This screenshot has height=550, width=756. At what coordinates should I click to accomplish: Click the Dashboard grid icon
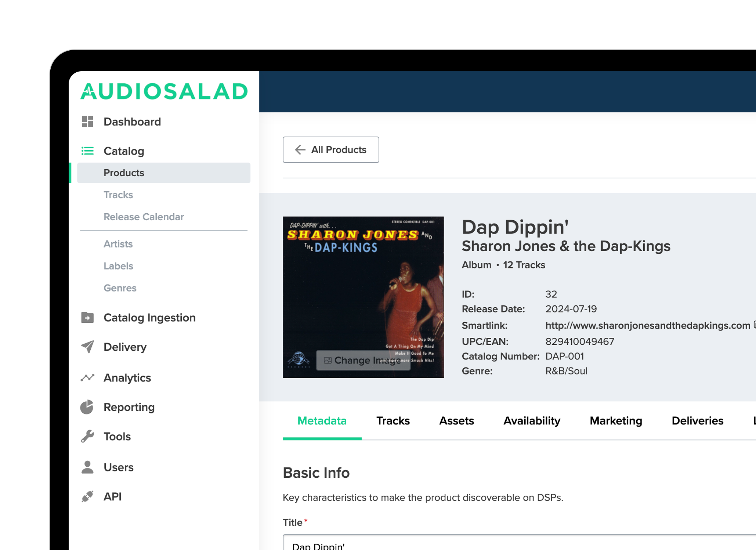pyautogui.click(x=87, y=122)
